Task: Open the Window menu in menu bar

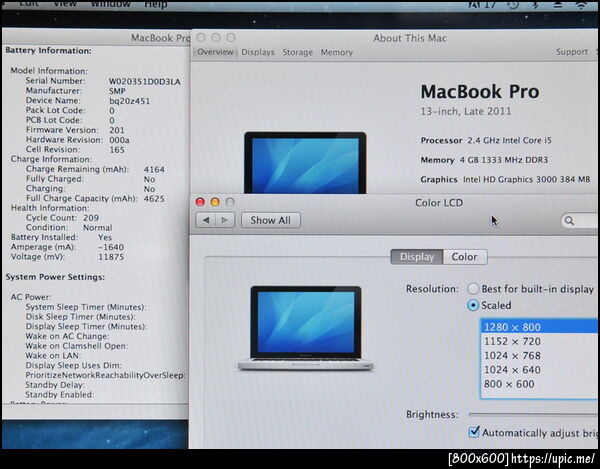Action: click(x=111, y=4)
